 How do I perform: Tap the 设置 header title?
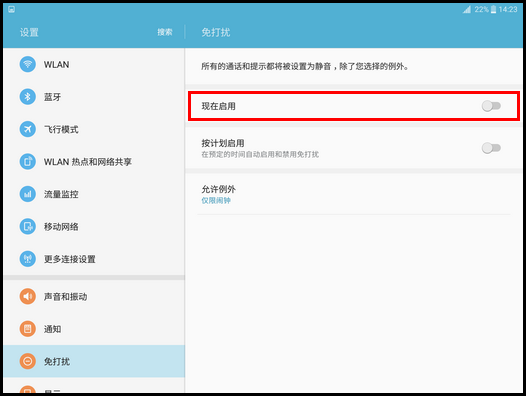point(29,33)
